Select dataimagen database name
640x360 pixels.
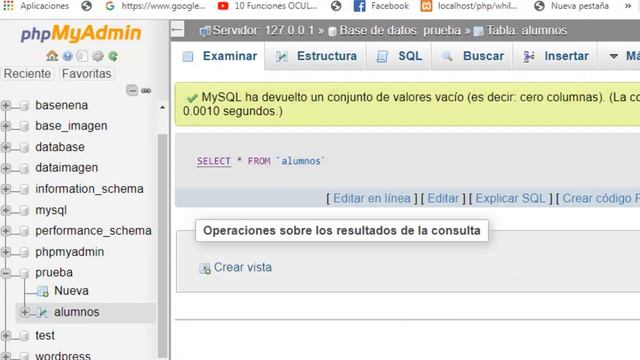[x=67, y=168]
